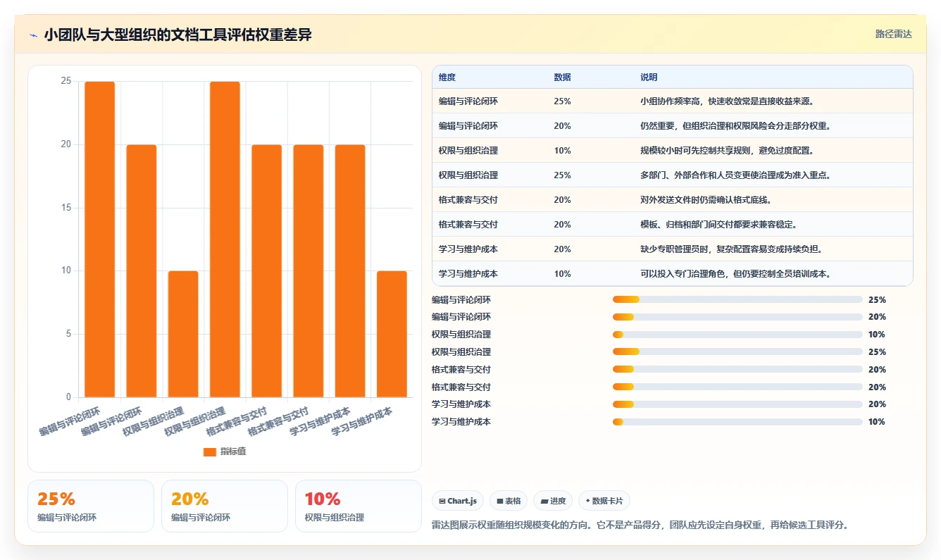Click the 说明 column header
The width and height of the screenshot is (941, 560).
pyautogui.click(x=649, y=77)
